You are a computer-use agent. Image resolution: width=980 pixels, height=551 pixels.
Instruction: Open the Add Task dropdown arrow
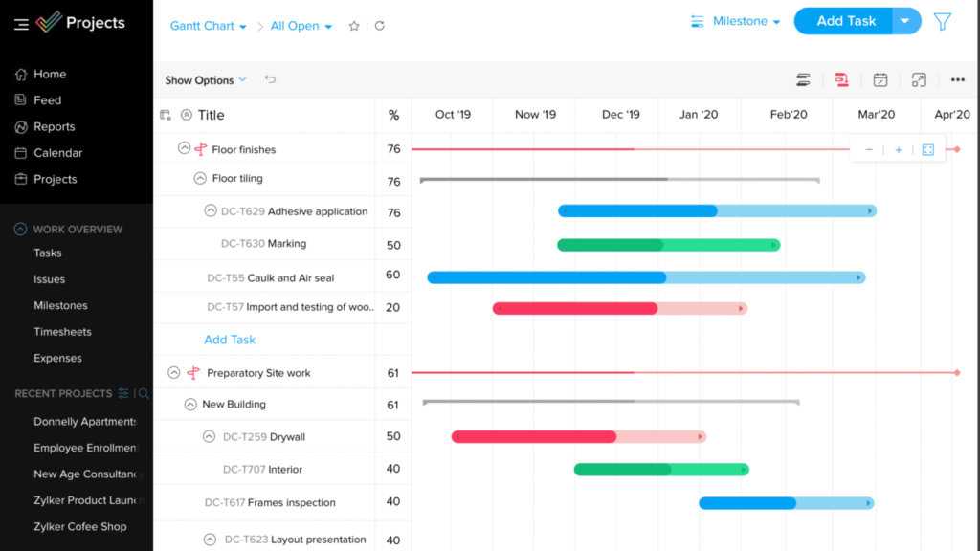tap(905, 21)
